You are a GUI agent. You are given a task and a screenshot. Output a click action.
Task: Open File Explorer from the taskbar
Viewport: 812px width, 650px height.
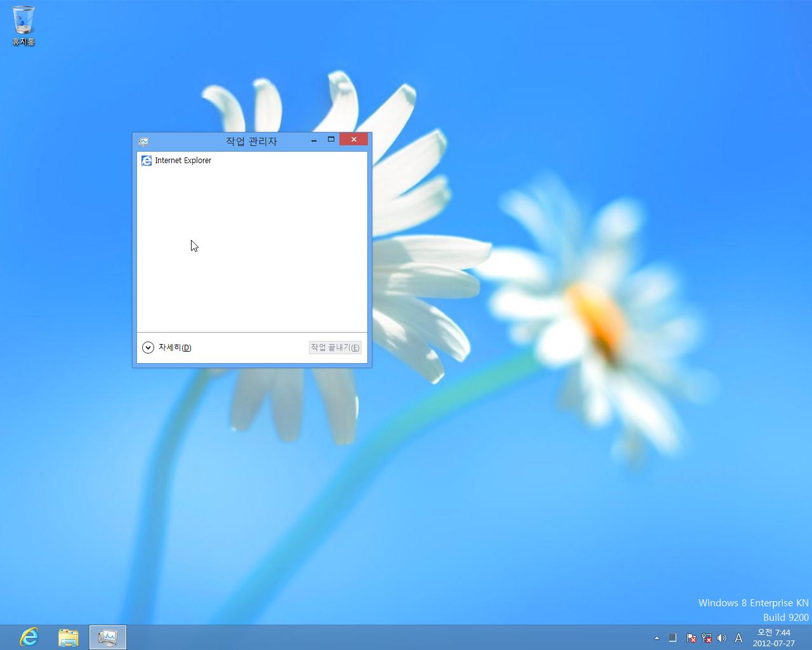[x=69, y=637]
